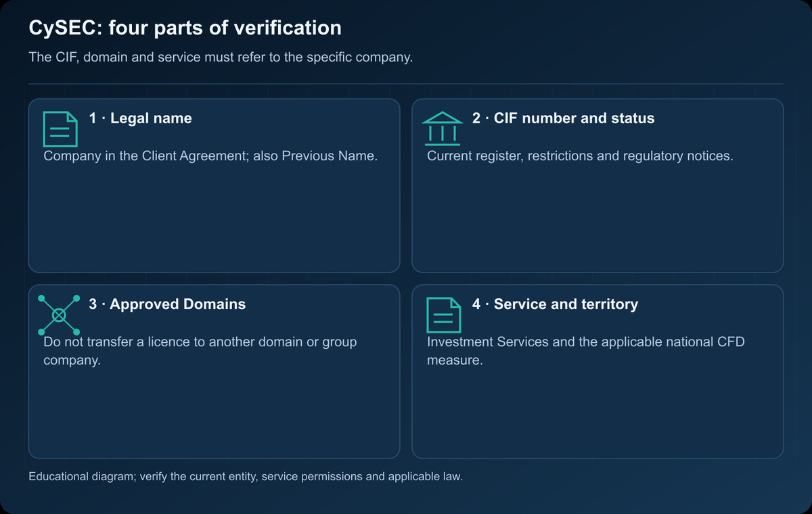Select the '2 · CIF number and status' heading
The height and width of the screenshot is (514, 812).
tap(564, 118)
